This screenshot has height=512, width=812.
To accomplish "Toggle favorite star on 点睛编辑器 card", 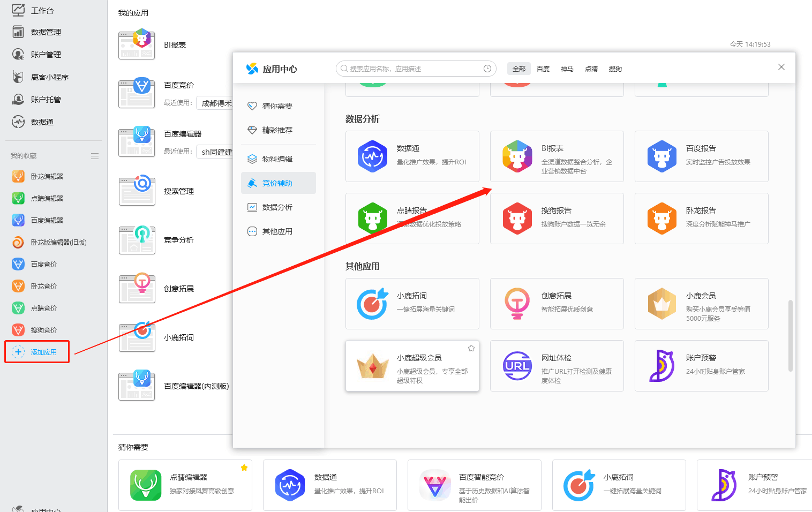I will click(x=244, y=468).
